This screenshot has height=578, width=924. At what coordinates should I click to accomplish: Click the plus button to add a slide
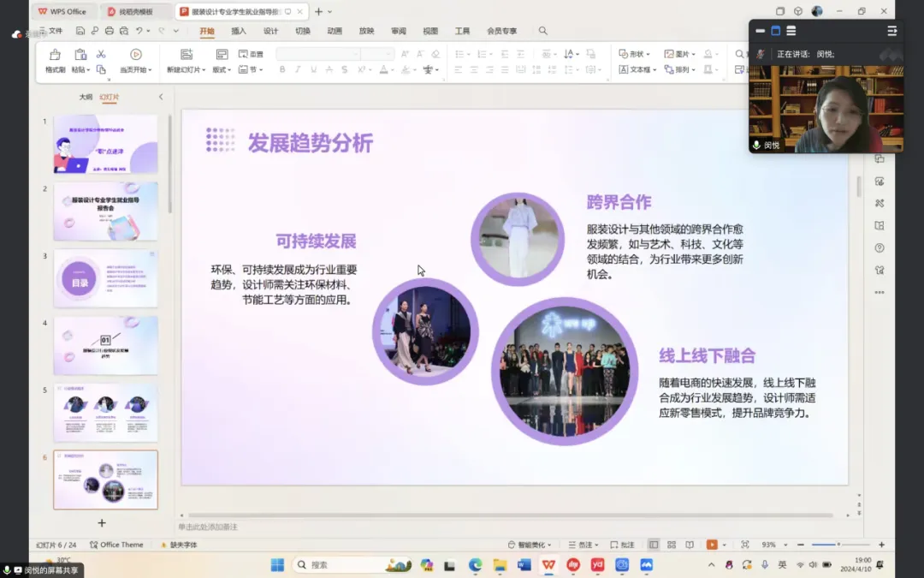click(102, 522)
